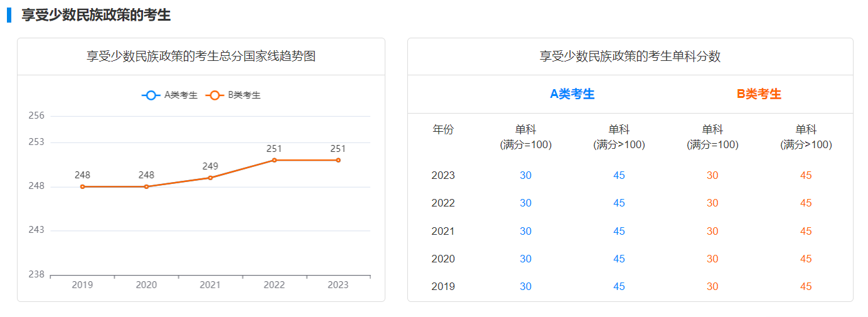Click the 248 data label above 2019 point

(x=82, y=175)
